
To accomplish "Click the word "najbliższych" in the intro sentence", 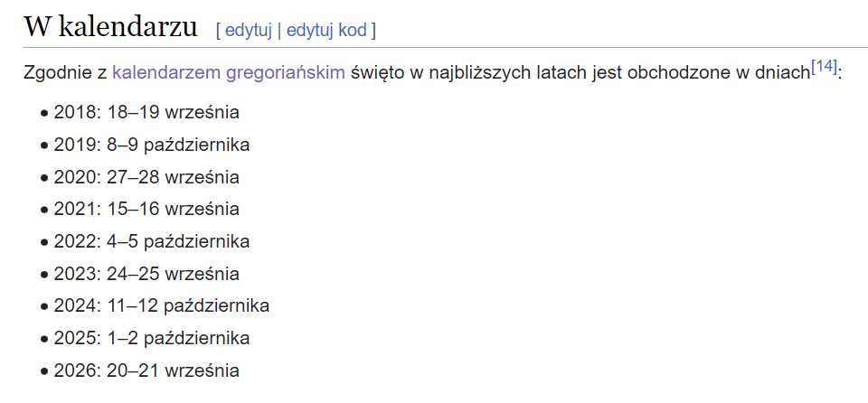I will coord(479,72).
